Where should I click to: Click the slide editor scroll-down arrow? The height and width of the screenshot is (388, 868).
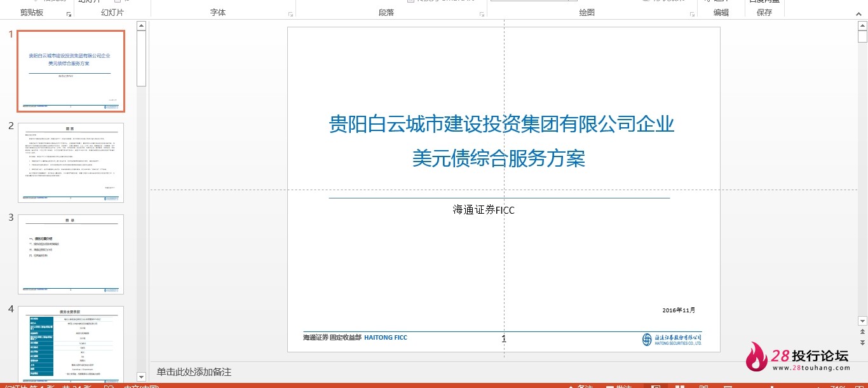pos(862,321)
